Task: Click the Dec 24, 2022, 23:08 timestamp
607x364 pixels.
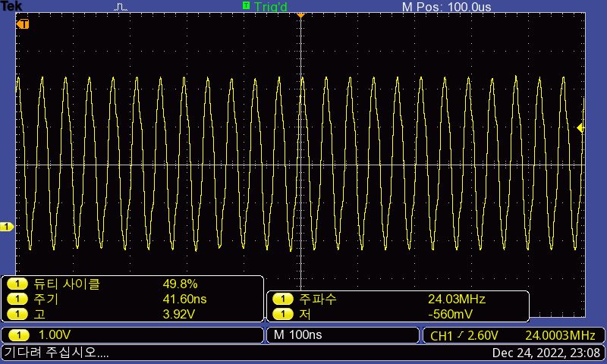Action: 546,353
